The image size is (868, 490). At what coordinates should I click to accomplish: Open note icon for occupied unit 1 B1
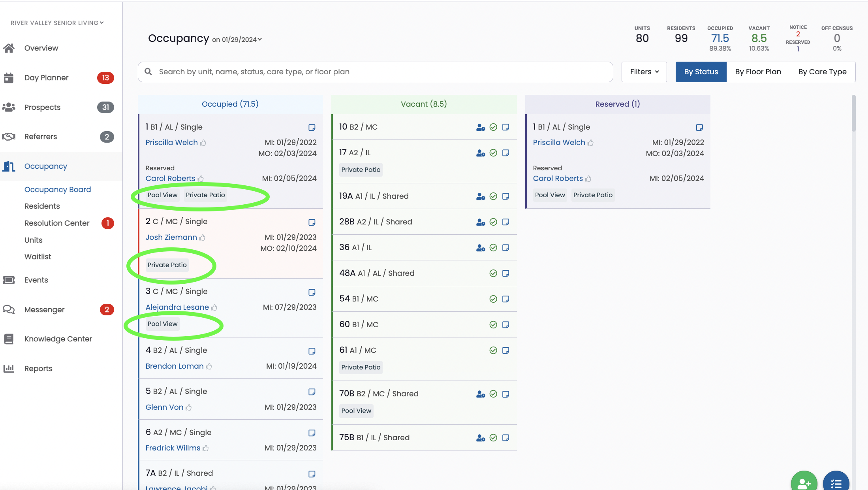(312, 127)
